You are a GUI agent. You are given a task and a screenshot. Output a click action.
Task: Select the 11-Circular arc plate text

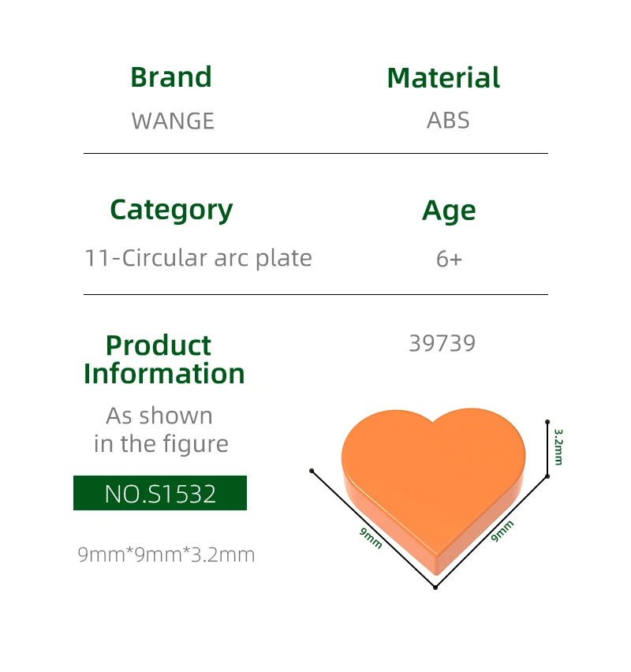click(x=198, y=258)
